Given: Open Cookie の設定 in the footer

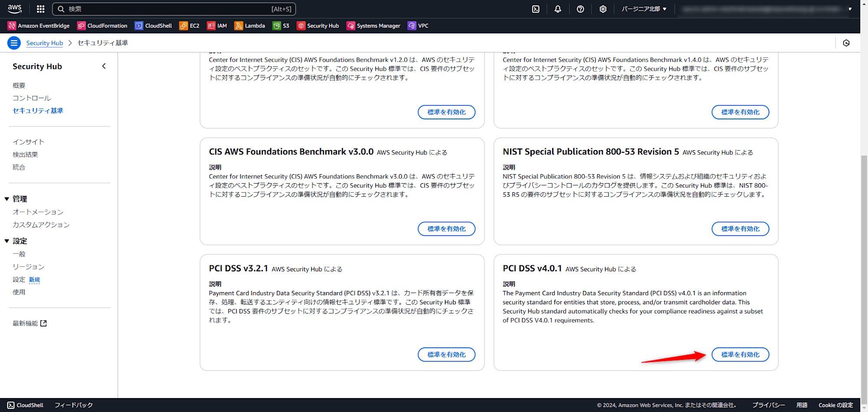Looking at the screenshot, I should [x=836, y=405].
